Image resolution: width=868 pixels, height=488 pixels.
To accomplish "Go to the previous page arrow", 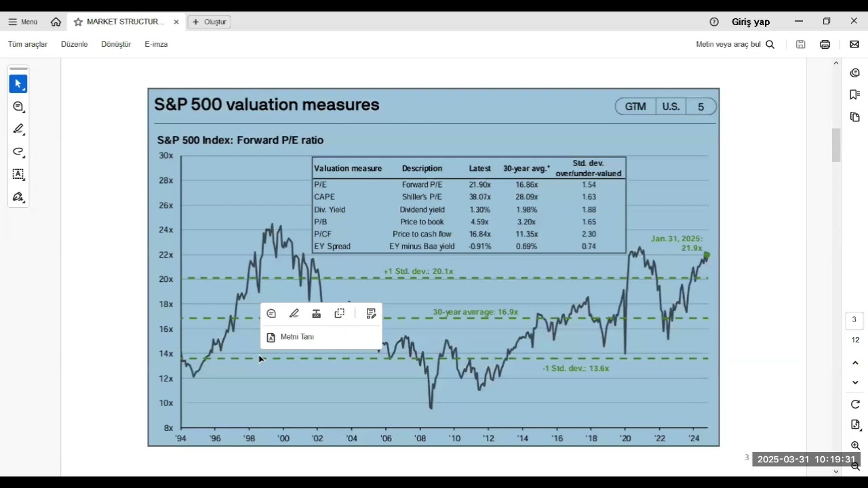I will pyautogui.click(x=855, y=363).
